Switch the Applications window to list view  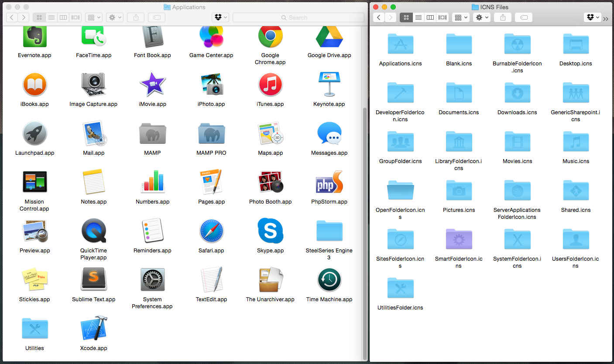point(51,17)
